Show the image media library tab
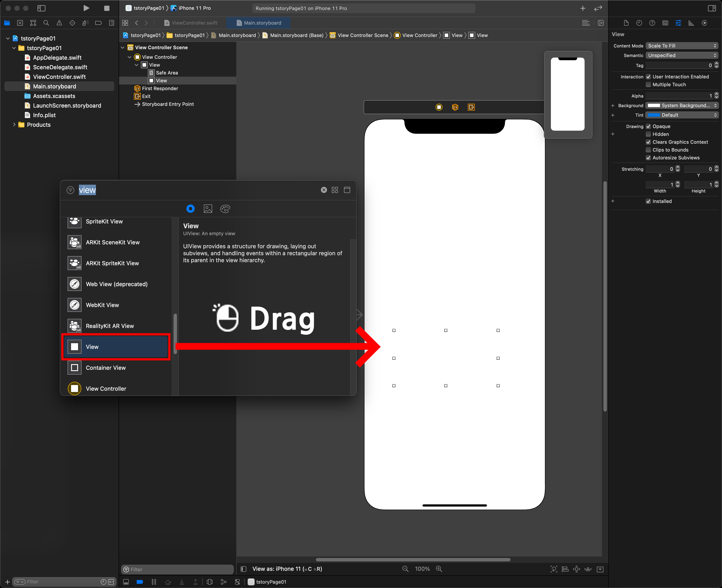 pyautogui.click(x=208, y=209)
